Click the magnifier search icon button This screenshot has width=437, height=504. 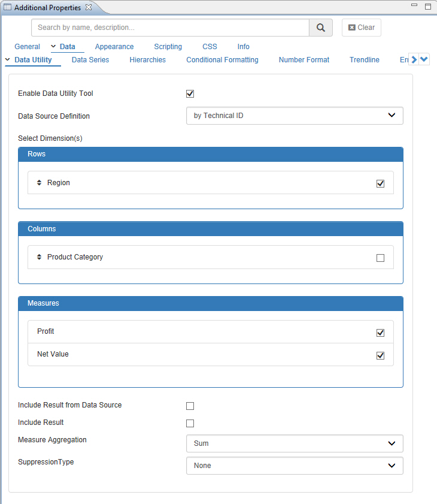click(x=321, y=28)
